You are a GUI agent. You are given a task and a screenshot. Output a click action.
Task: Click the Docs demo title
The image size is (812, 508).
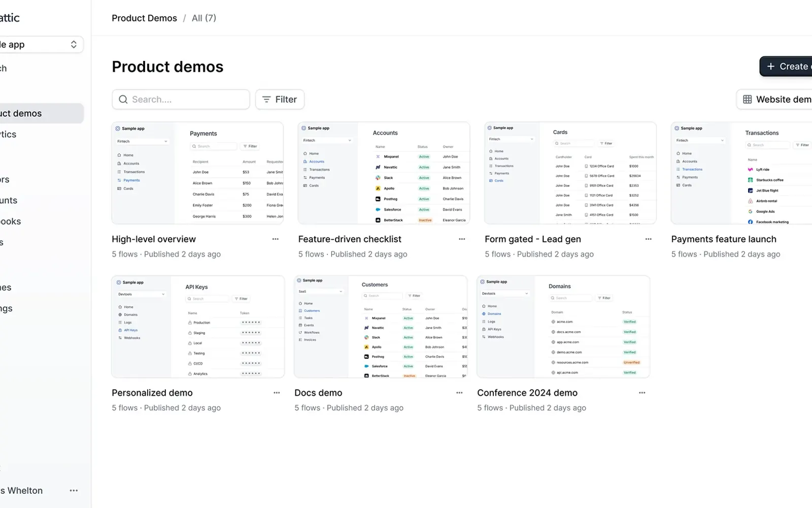coord(318,393)
